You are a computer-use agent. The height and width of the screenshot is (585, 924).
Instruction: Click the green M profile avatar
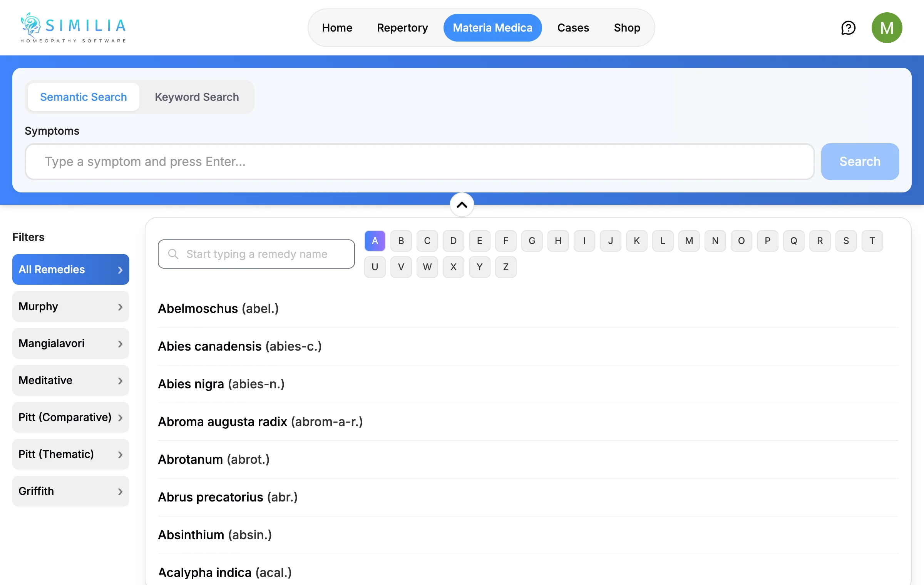(887, 28)
